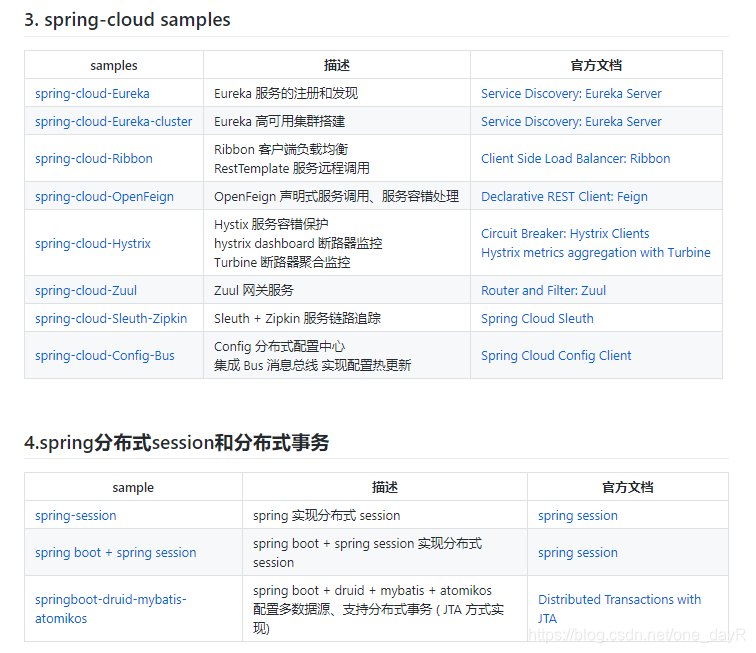Click the 'sample' header in session table
This screenshot has height=653, width=756.
(133, 488)
